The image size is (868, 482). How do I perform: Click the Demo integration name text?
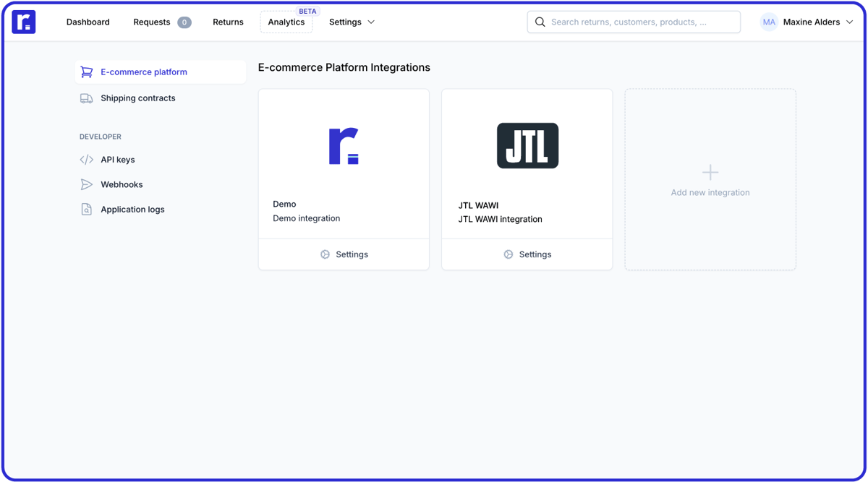[284, 204]
